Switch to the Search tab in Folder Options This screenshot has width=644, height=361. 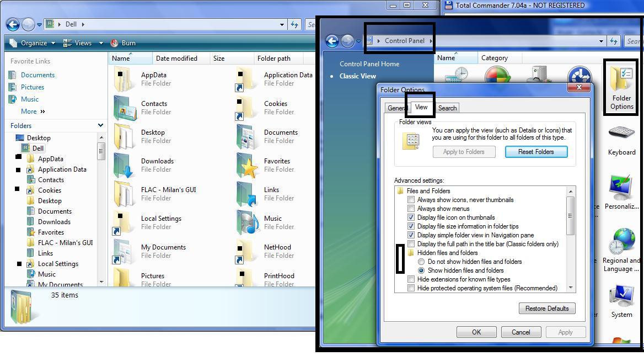[447, 108]
